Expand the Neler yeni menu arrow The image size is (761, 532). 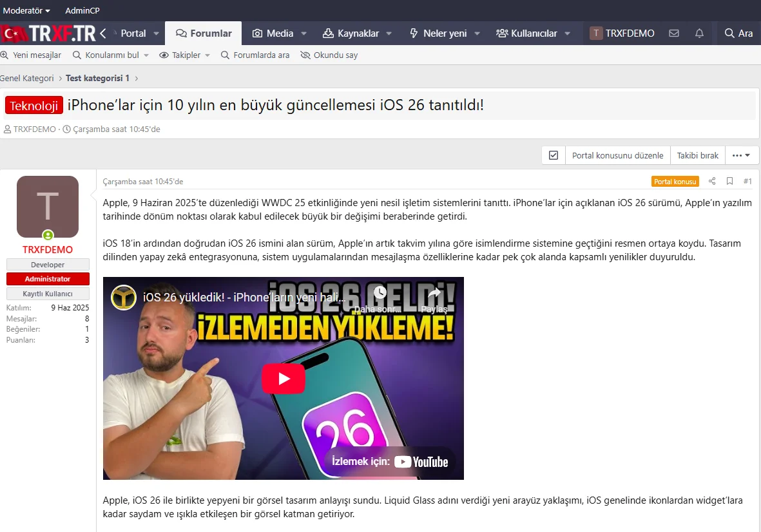(477, 33)
